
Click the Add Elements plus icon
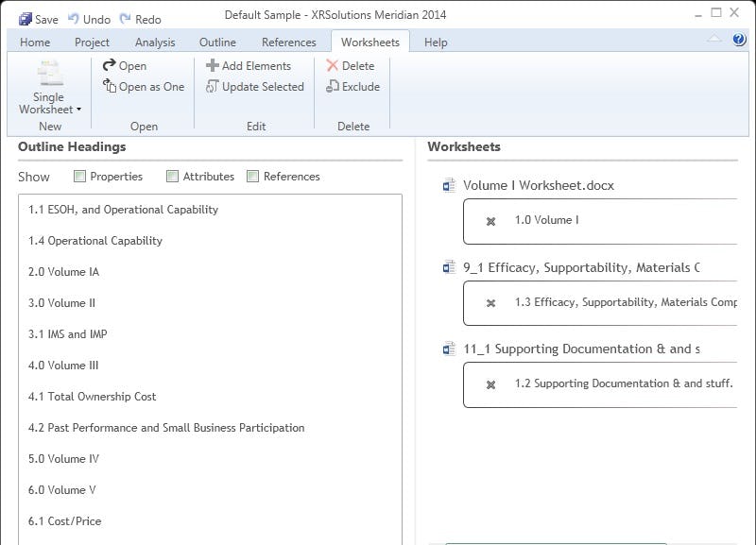tap(211, 65)
